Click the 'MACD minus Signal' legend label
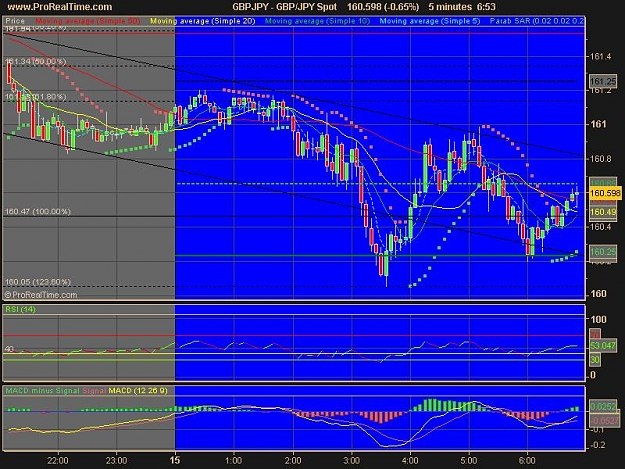 click(x=42, y=391)
